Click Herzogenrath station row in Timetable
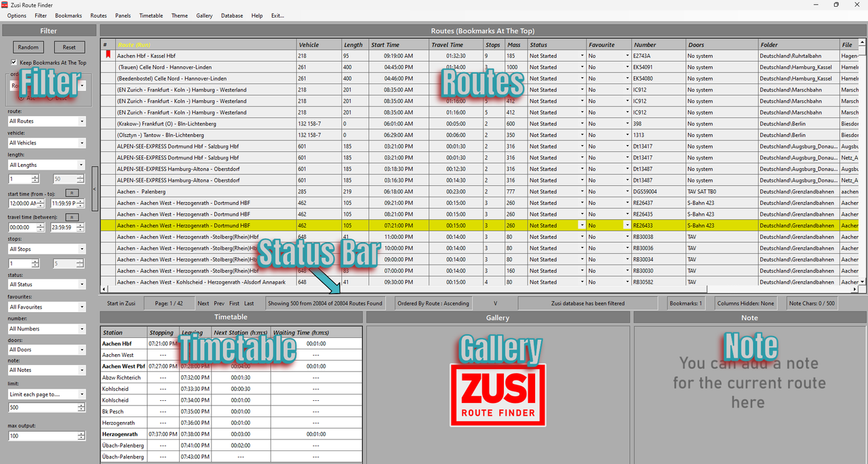868x464 pixels. coord(231,434)
